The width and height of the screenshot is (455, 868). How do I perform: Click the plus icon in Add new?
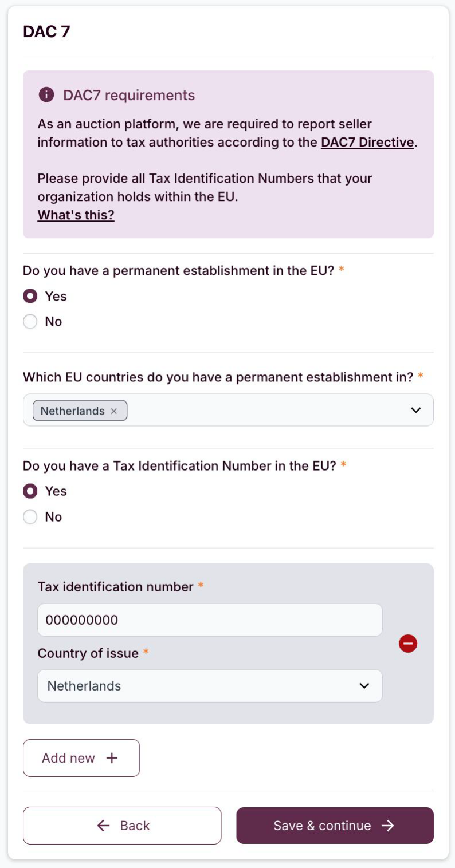pos(112,758)
